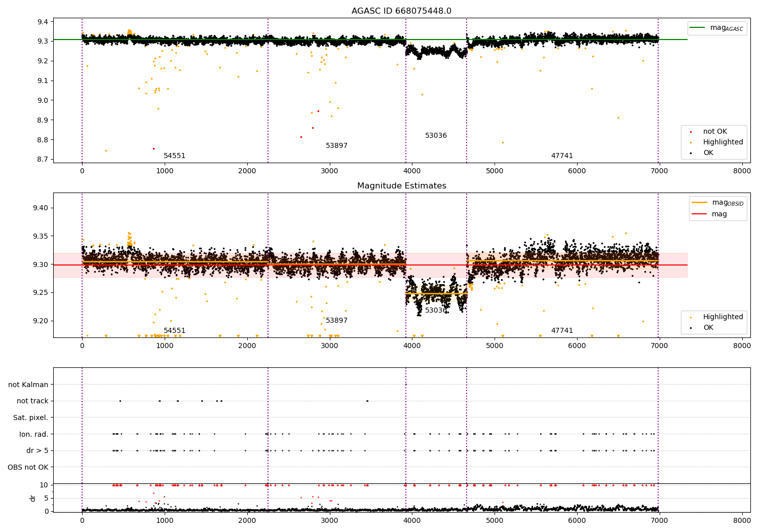Click the 'dr' axis label in bottom plot
The height and width of the screenshot is (532, 760).
33,498
